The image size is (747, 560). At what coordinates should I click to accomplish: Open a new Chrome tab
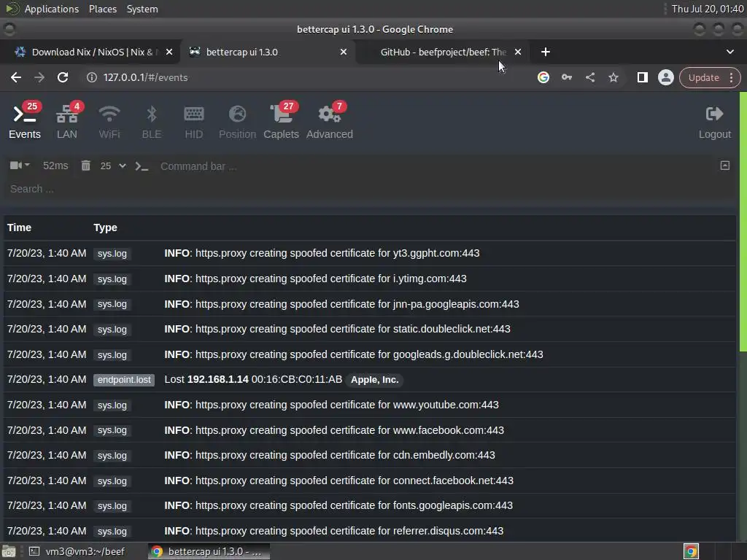(546, 52)
